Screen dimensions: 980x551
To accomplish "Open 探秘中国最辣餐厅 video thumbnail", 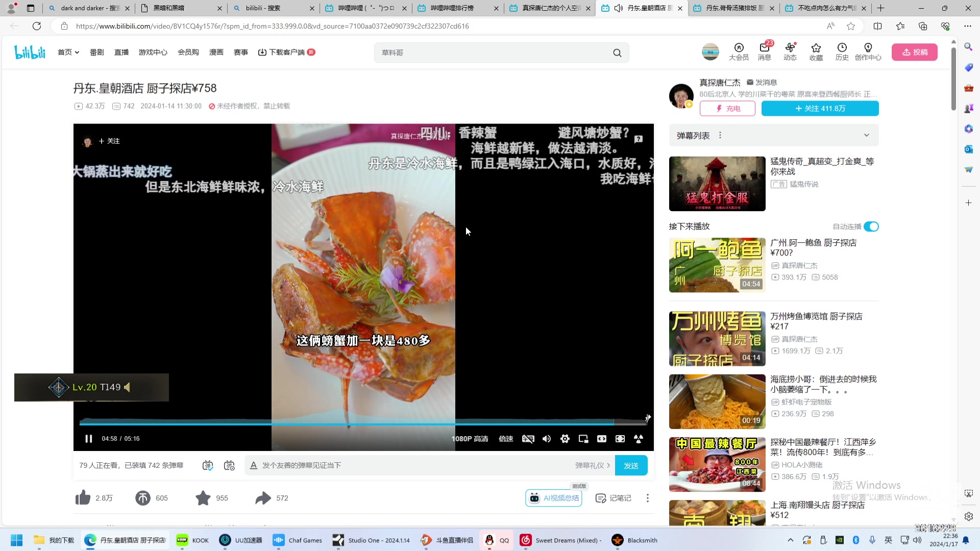I will pyautogui.click(x=717, y=464).
